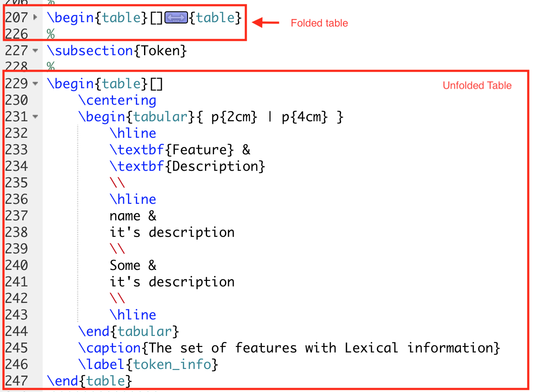
Task: Click the red 'Unfolded Table' annotation label
Action: click(477, 86)
